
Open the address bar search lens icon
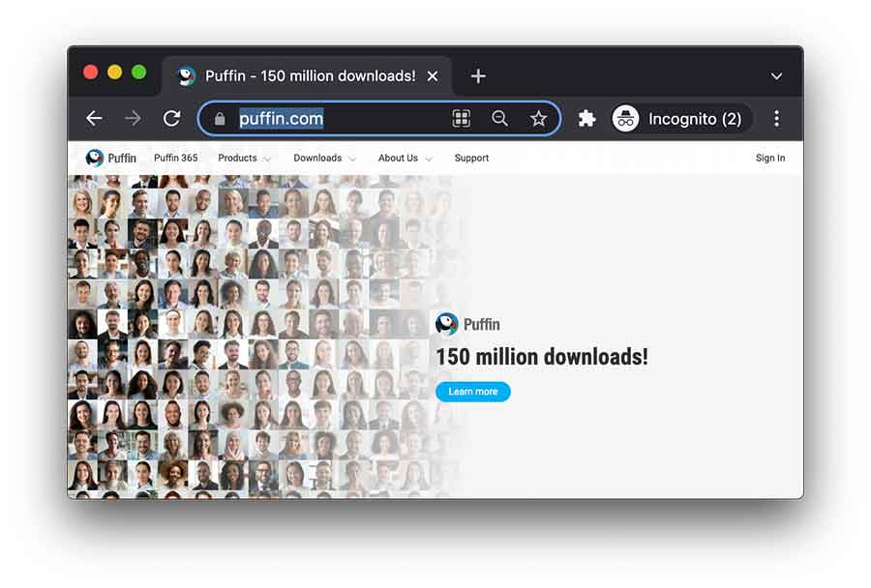(499, 118)
